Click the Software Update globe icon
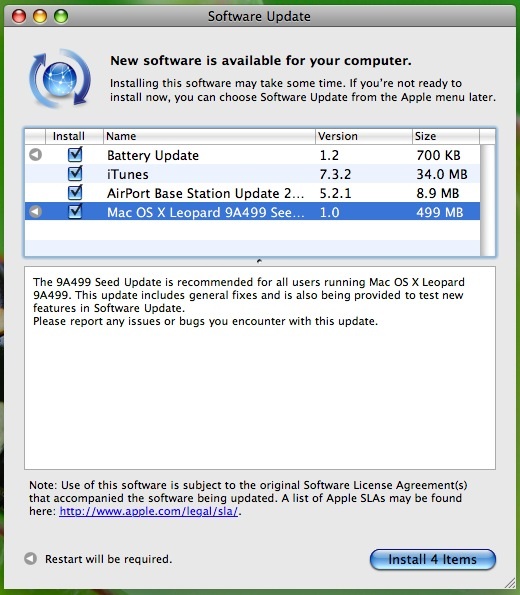520x595 pixels. click(x=60, y=78)
